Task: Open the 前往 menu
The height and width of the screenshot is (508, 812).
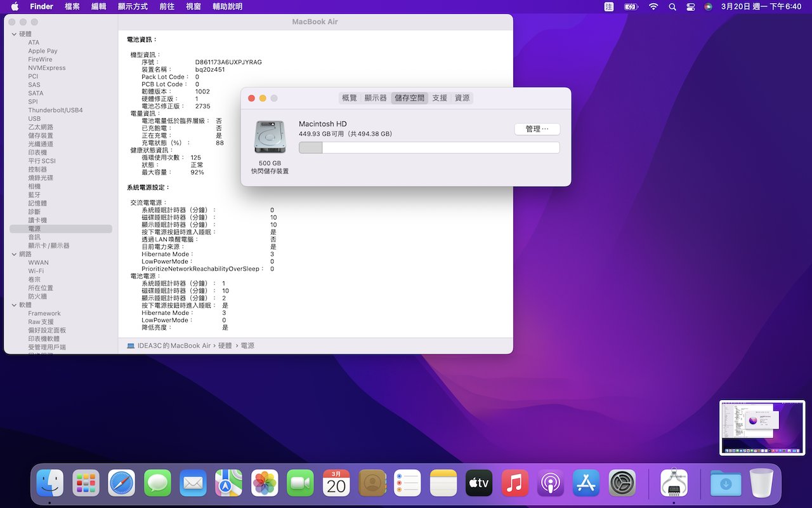Action: point(167,6)
